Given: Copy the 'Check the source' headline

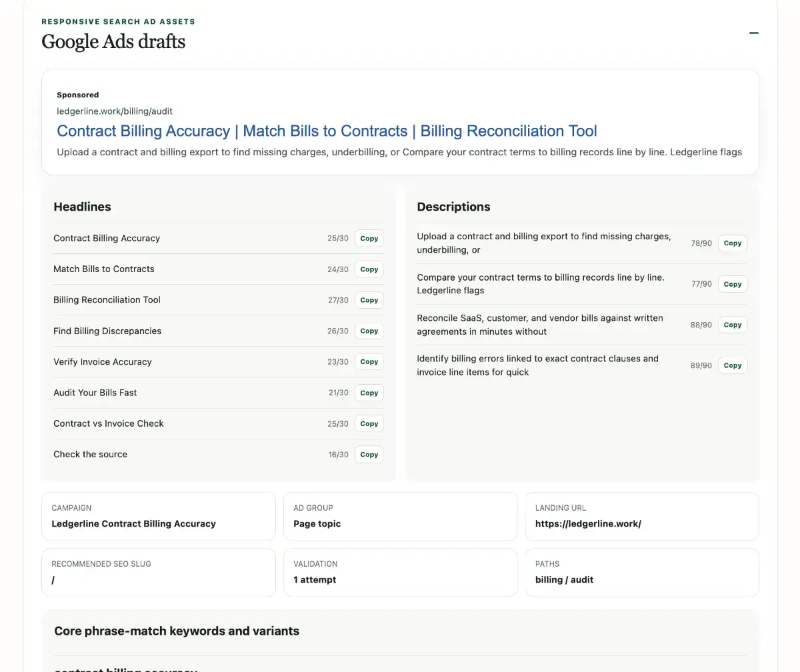Looking at the screenshot, I should pos(369,454).
